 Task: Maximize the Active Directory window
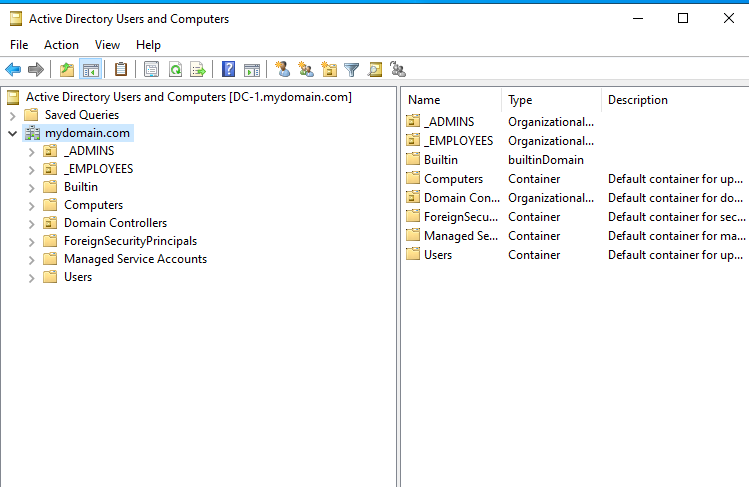click(683, 18)
